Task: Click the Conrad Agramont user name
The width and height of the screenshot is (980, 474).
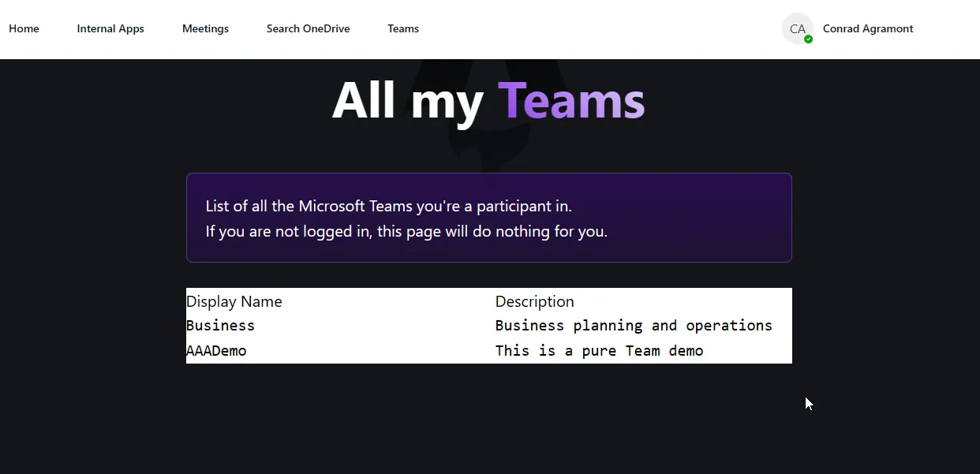Action: 868,28
